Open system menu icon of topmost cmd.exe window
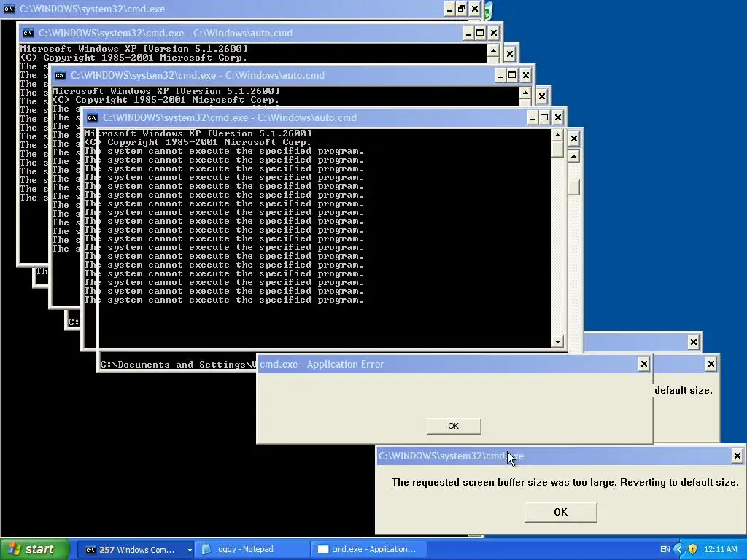Image resolution: width=747 pixels, height=560 pixels. [x=9, y=9]
